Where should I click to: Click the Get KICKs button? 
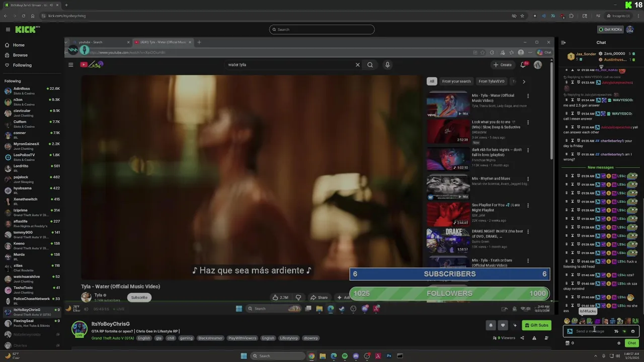point(610,29)
